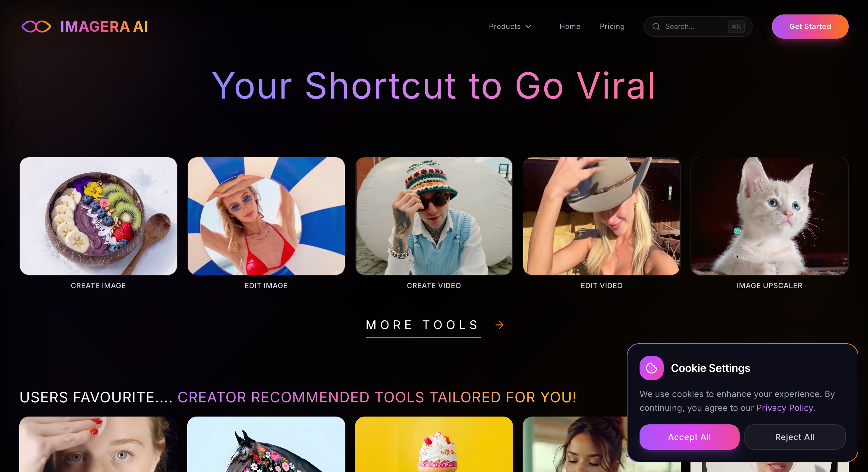Open the Pricing page

coord(612,27)
